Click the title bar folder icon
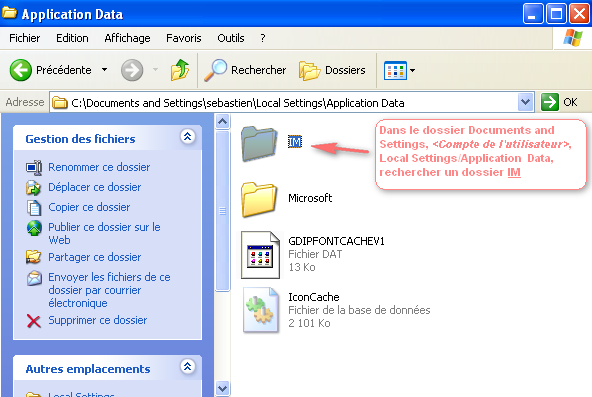Screen dimensions: 592x397 (x=9, y=12)
